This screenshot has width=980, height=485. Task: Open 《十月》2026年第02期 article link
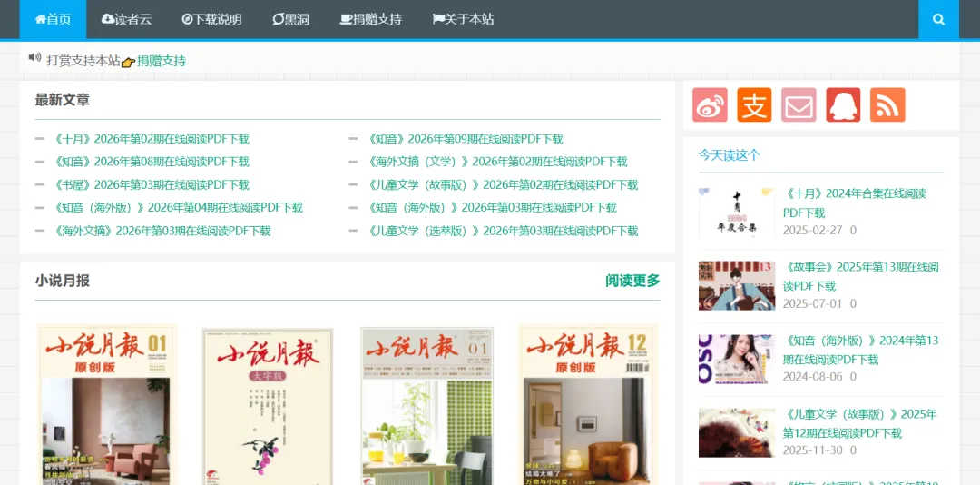coord(151,139)
